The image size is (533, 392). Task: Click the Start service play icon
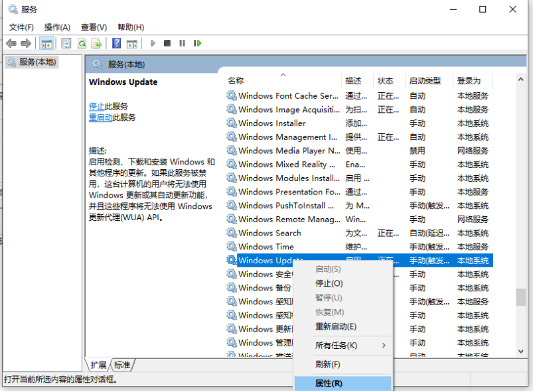(153, 43)
